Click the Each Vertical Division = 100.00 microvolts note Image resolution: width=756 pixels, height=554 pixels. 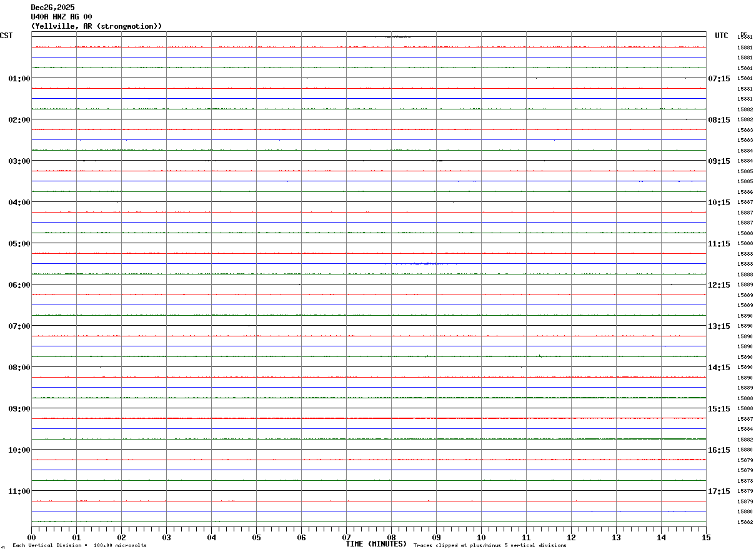pyautogui.click(x=79, y=546)
